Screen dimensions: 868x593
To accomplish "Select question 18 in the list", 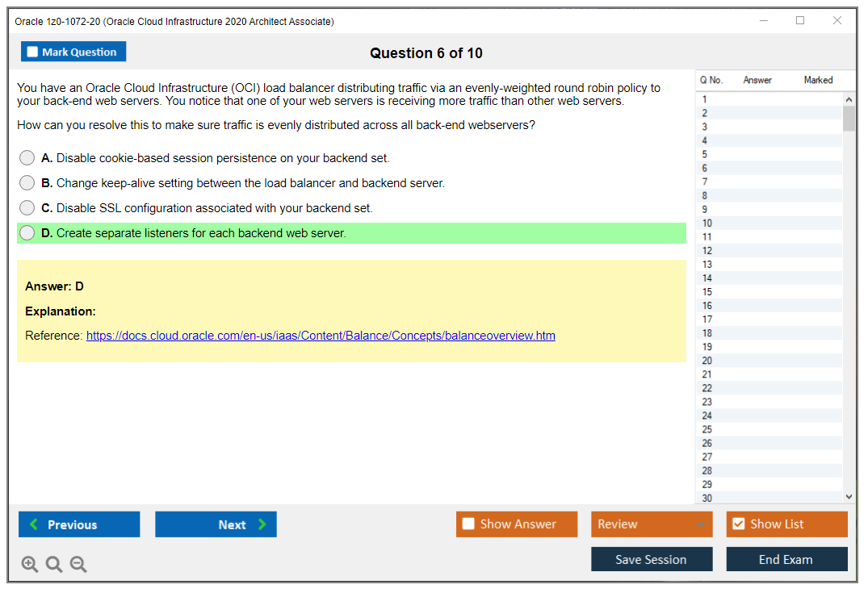I will point(769,333).
